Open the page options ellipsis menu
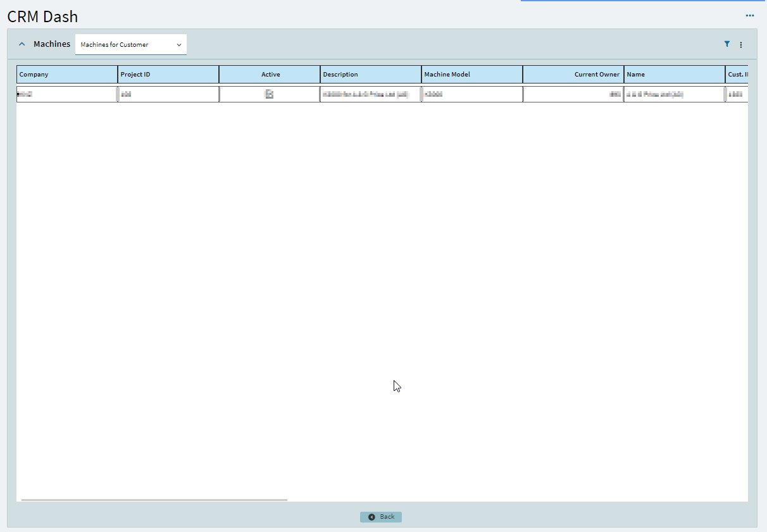 [750, 15]
